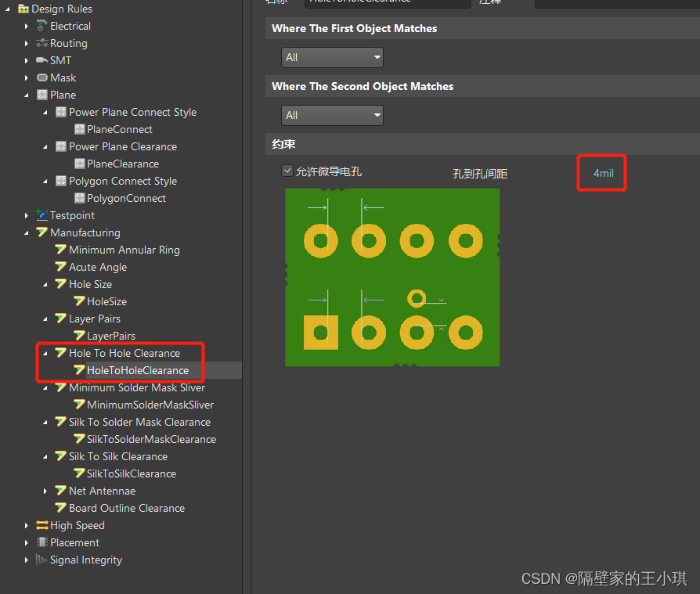Expand the Net Antennae node

point(45,491)
